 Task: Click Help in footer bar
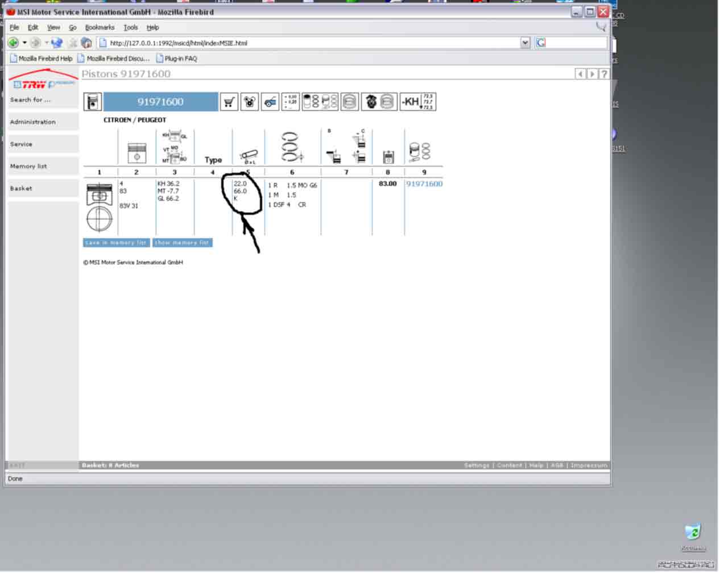[536, 465]
